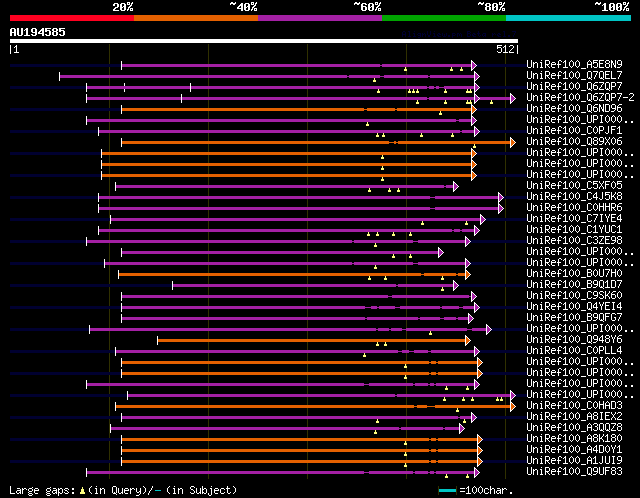Open hit UniRef100_Q6ND96

pyautogui.click(x=574, y=109)
